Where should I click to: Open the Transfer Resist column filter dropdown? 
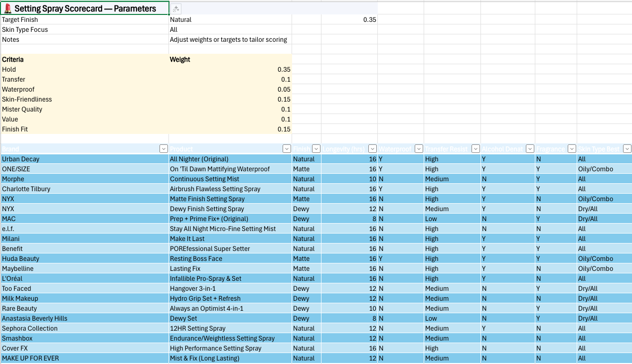pyautogui.click(x=475, y=149)
